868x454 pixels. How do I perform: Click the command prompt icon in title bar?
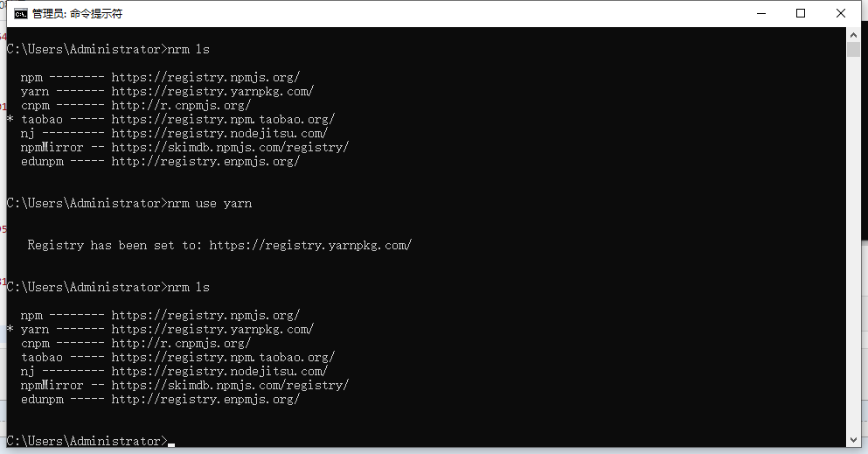pyautogui.click(x=20, y=14)
